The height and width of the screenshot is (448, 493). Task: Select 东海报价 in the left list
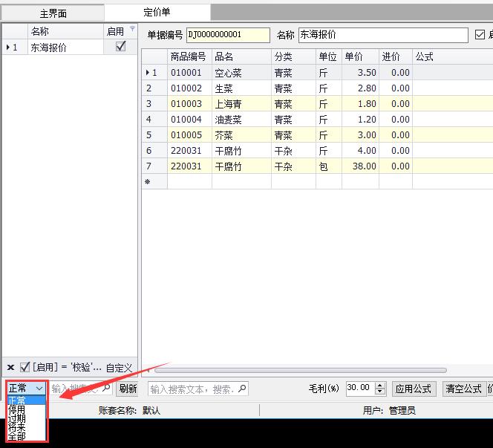pyautogui.click(x=65, y=48)
